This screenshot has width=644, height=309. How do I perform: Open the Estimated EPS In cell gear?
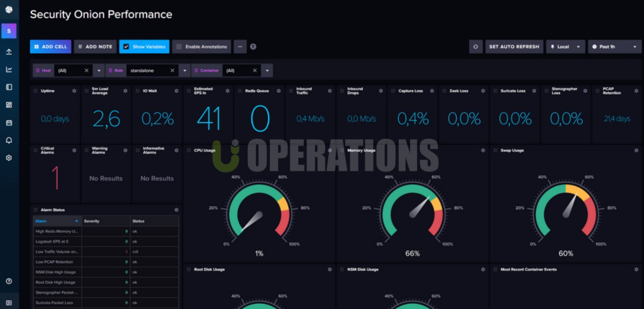click(228, 91)
